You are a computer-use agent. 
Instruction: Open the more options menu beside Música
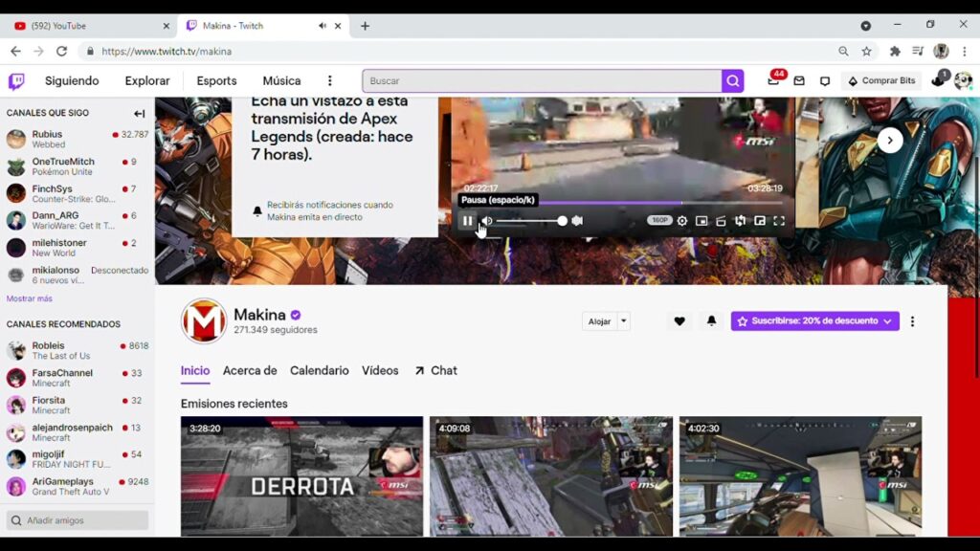330,80
